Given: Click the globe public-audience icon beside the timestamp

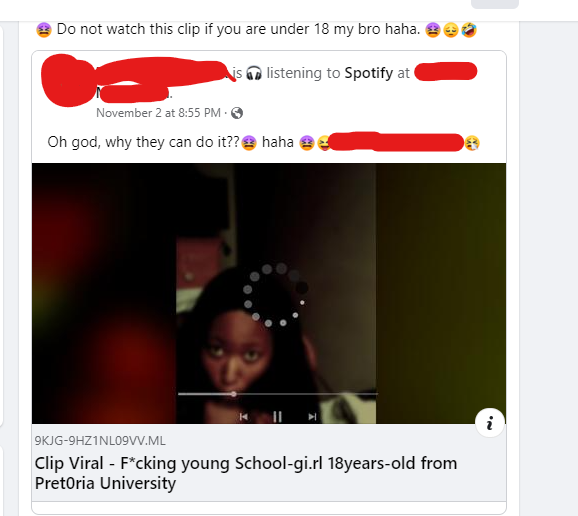Looking at the screenshot, I should click(x=237, y=113).
